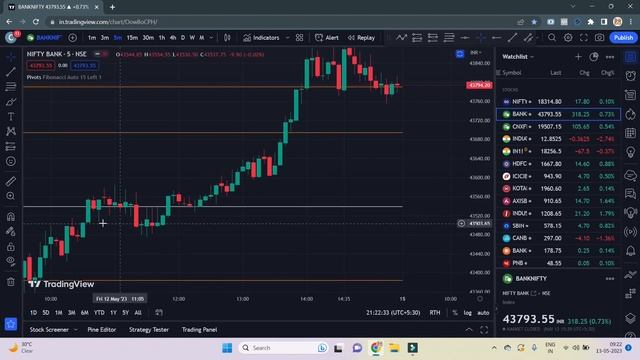Open the Pine Editor tab

pos(102,330)
